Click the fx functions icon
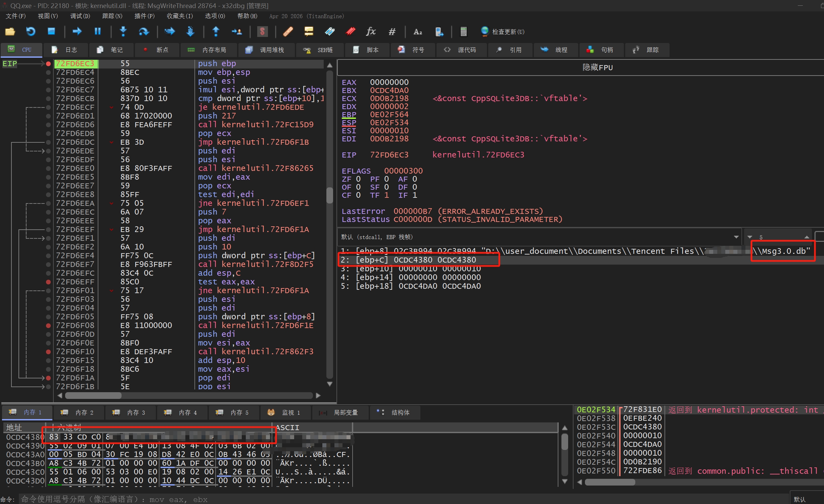Screen dimensions: 824x504 tap(371, 32)
